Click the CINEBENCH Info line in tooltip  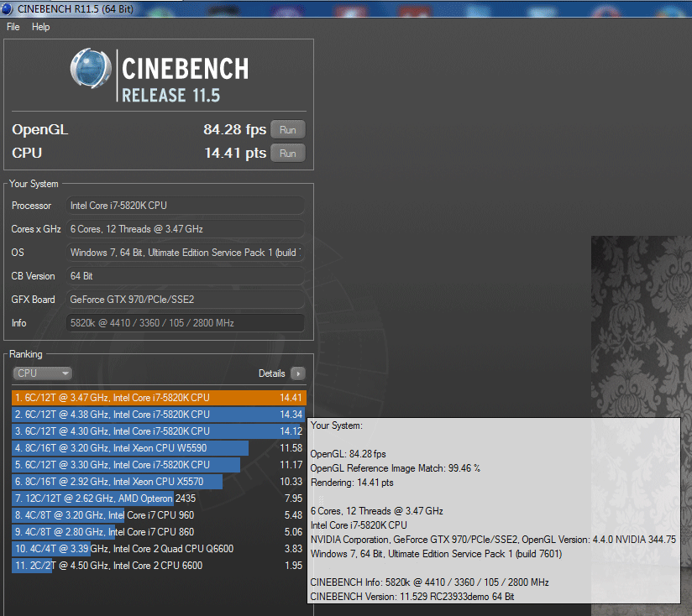(429, 582)
